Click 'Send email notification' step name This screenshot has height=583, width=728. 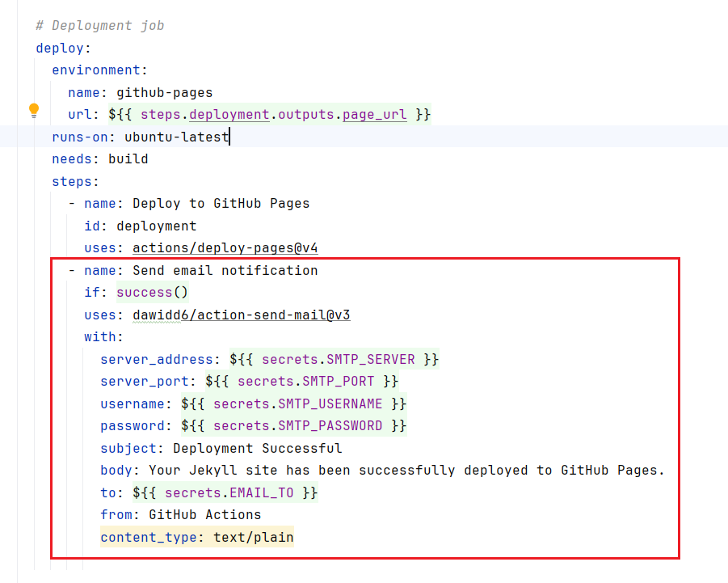click(x=225, y=270)
